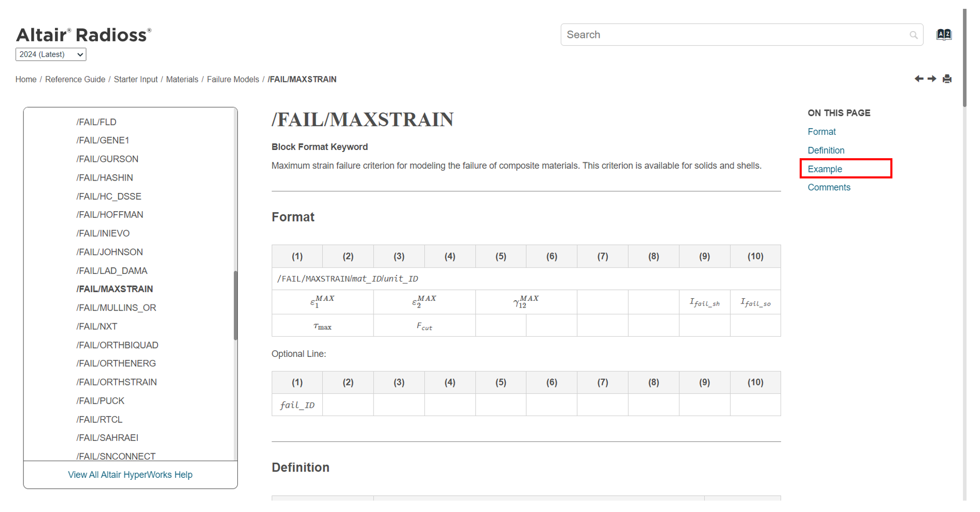Click the print page icon

click(947, 79)
